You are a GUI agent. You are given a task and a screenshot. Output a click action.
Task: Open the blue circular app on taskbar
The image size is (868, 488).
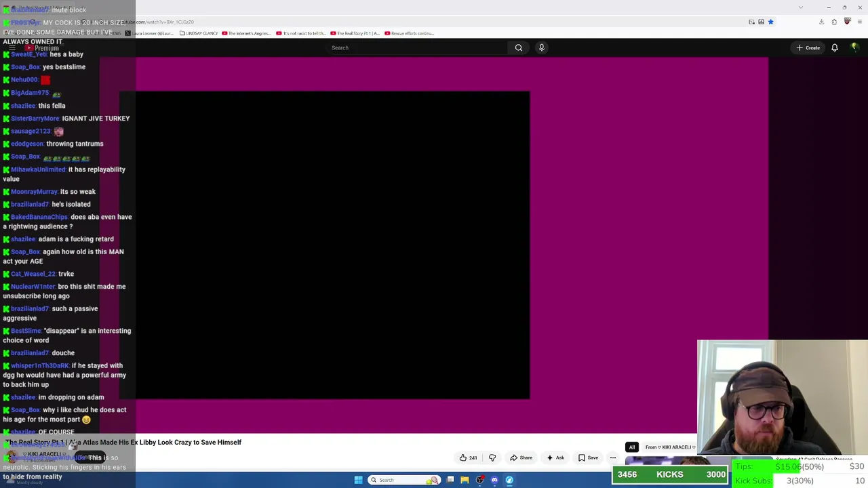509,480
